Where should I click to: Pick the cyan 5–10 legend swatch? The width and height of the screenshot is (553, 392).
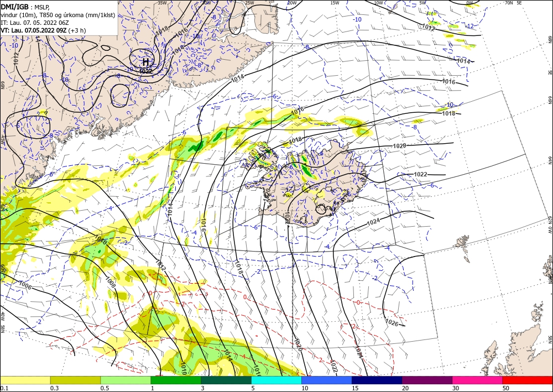(x=276, y=380)
